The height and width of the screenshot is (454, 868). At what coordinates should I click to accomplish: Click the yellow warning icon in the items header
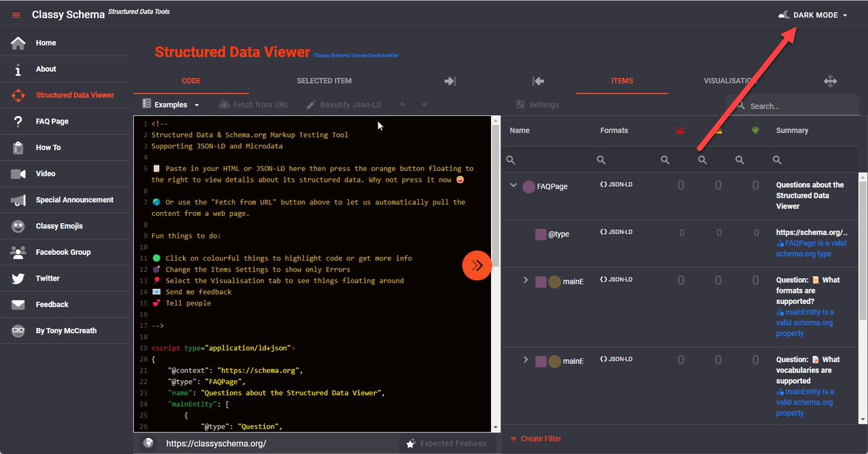718,130
